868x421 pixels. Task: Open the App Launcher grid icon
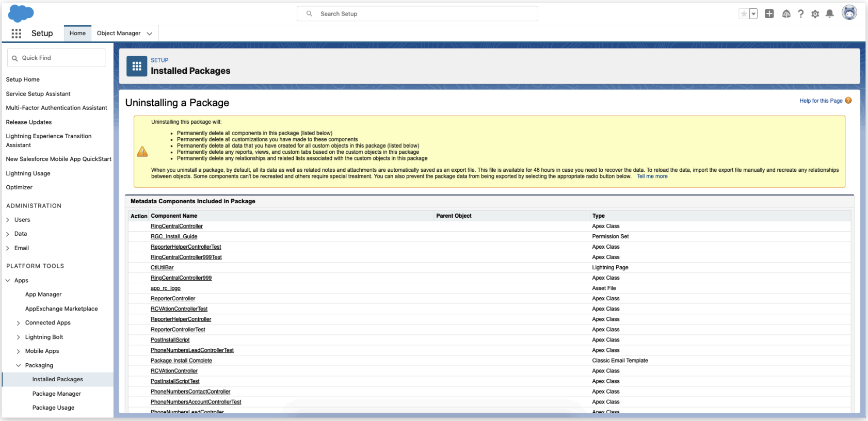tap(17, 34)
